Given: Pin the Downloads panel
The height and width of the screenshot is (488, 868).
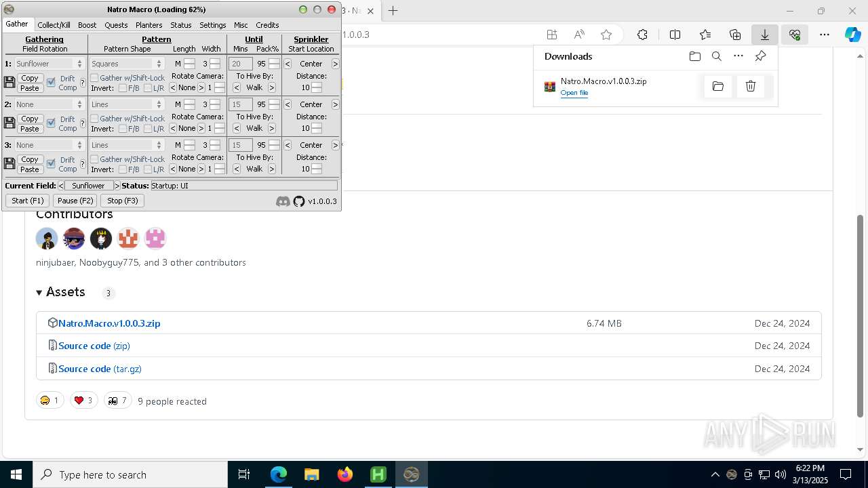Looking at the screenshot, I should [x=760, y=56].
